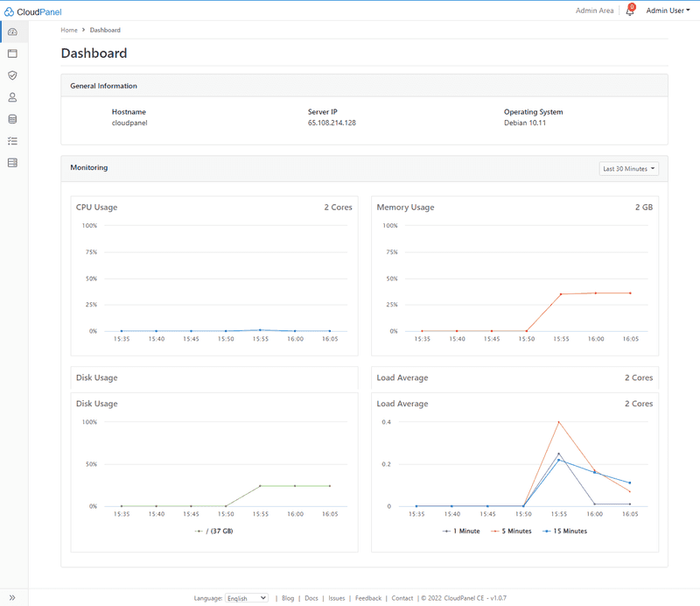Go to Admin Area
The width and height of the screenshot is (700, 606).
[594, 11]
